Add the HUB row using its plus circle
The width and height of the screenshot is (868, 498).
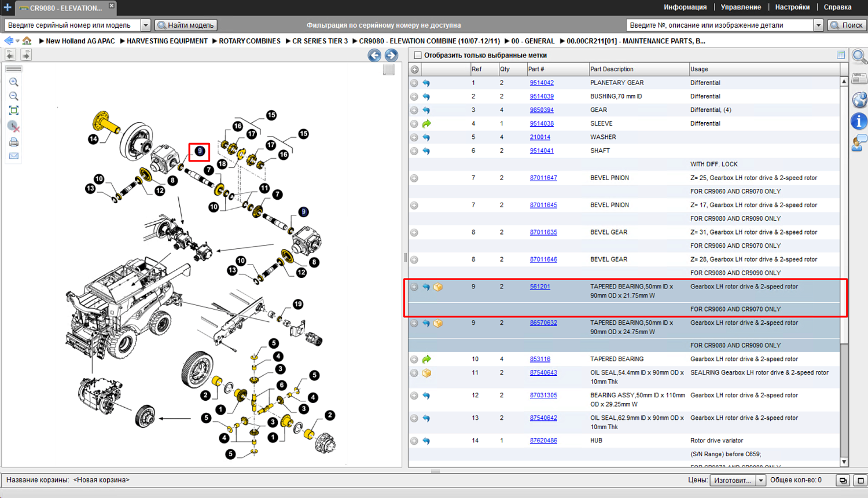414,441
